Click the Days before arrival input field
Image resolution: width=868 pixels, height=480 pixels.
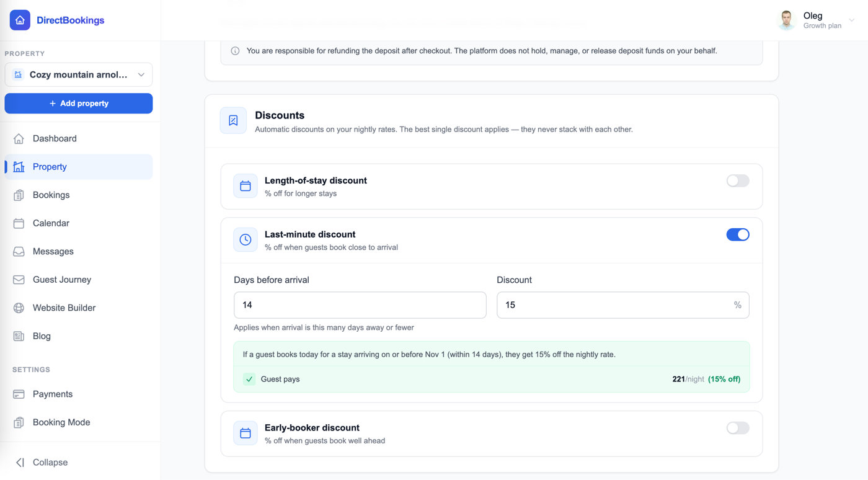point(360,305)
